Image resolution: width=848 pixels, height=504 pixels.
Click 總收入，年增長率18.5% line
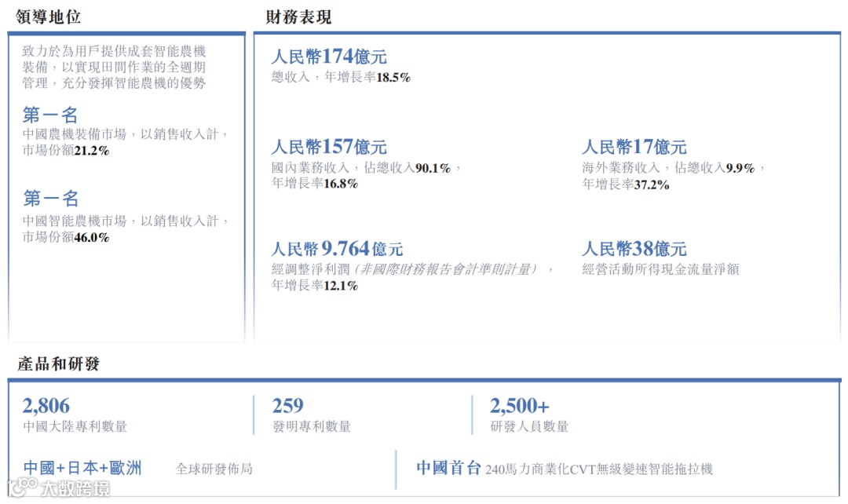pyautogui.click(x=341, y=78)
